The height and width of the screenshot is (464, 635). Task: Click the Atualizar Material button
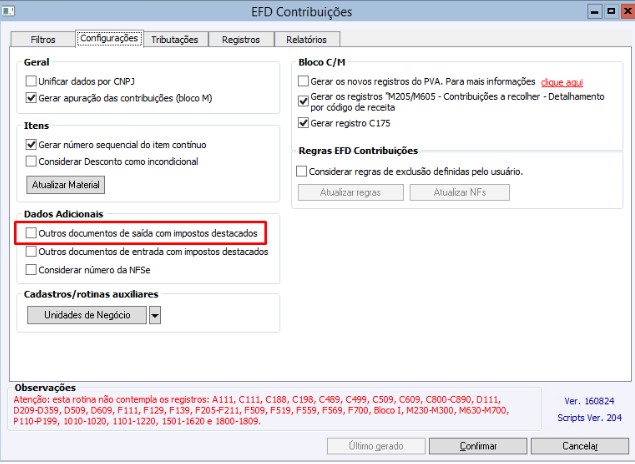[66, 185]
